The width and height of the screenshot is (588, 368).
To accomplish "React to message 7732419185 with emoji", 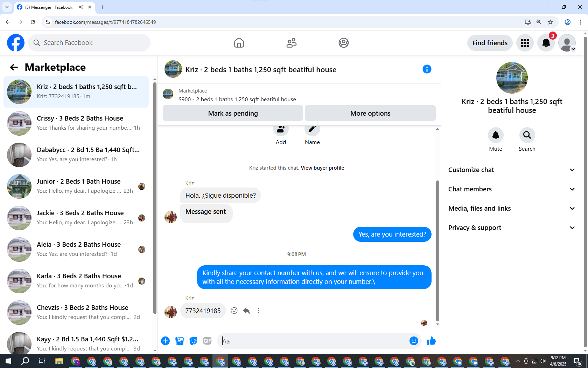I will tap(234, 311).
